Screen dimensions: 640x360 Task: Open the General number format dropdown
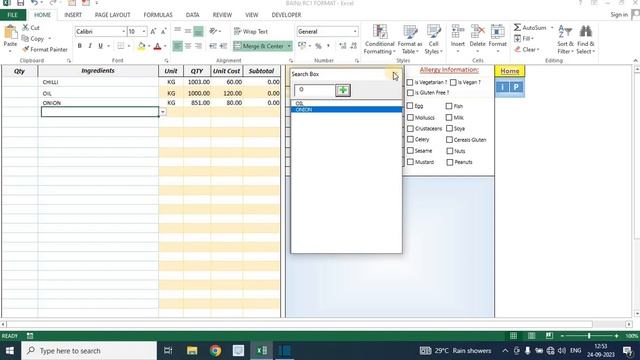pyautogui.click(x=355, y=31)
